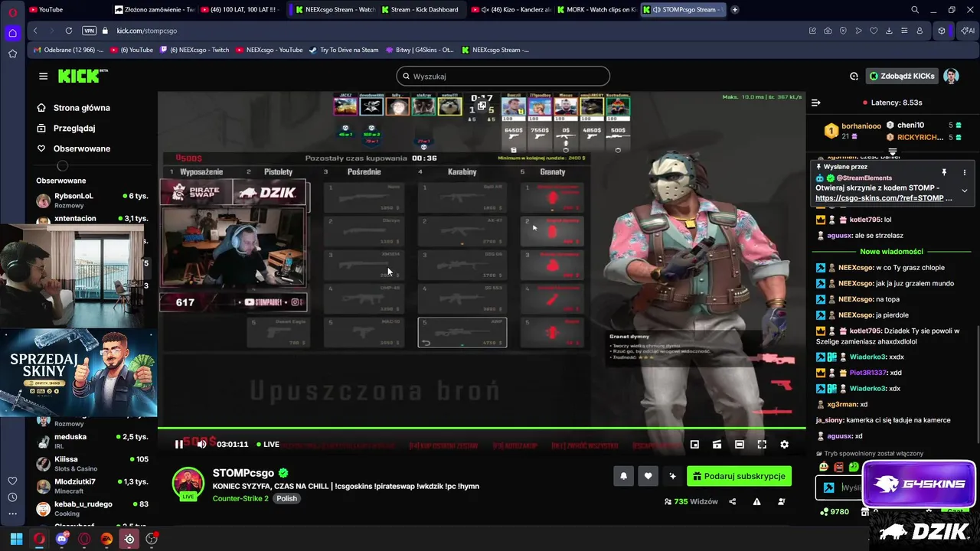This screenshot has height=551, width=980.
Task: Toggle theater mode on the player
Action: tap(739, 444)
